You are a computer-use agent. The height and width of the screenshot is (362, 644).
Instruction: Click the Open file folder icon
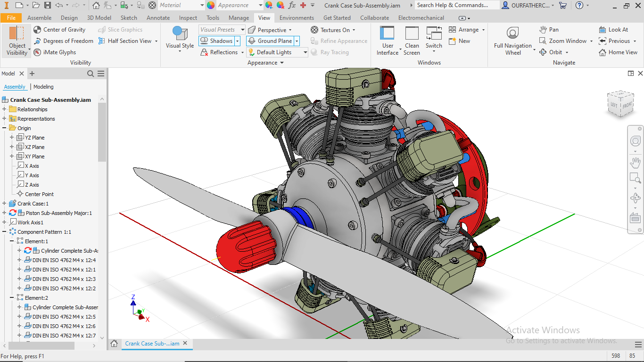pos(36,5)
